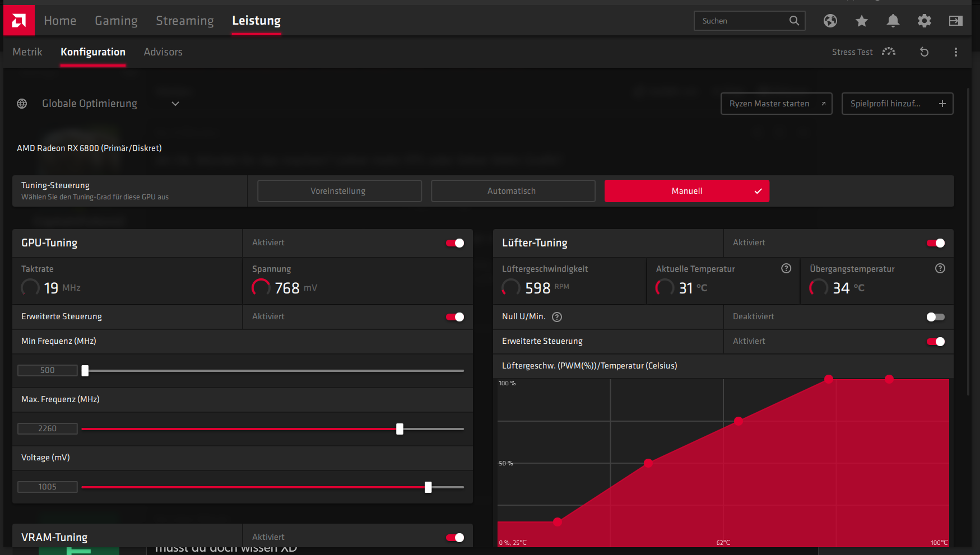Click AMD Radeon RX 6800 (Primär/Diskret) label

pyautogui.click(x=89, y=148)
